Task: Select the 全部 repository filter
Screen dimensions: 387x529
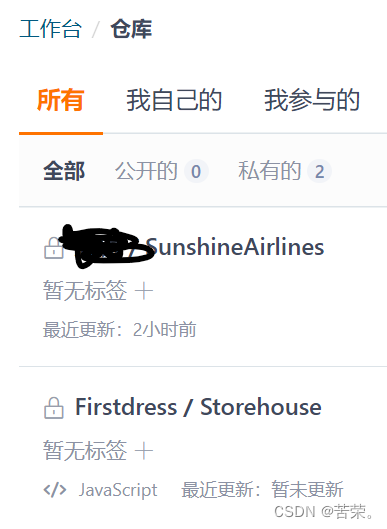Action: 64,171
